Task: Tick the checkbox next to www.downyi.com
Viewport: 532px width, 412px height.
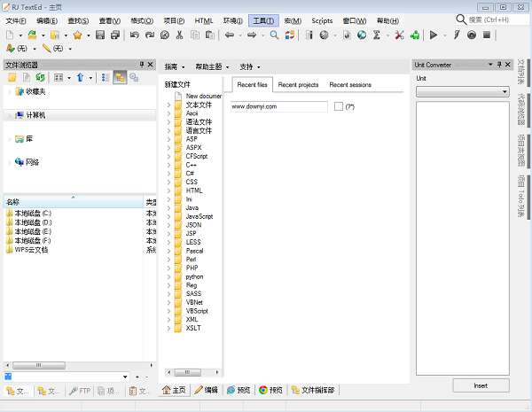Action: 339,106
